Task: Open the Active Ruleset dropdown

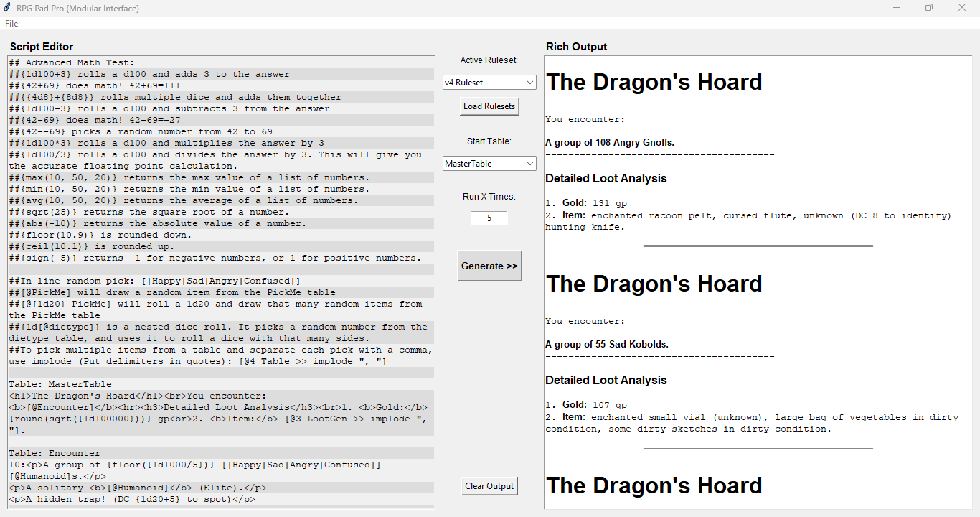Action: [x=490, y=83]
